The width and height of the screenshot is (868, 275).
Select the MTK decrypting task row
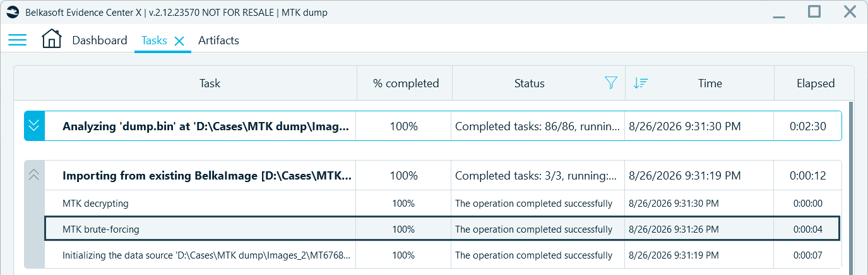(x=443, y=204)
